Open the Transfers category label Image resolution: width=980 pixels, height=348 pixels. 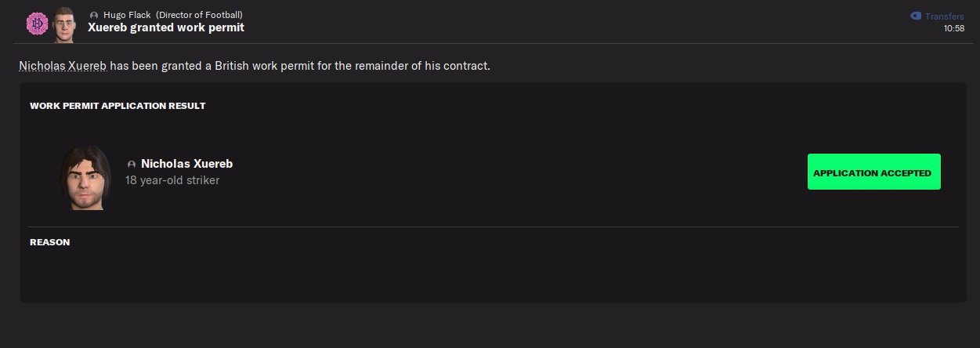click(944, 16)
